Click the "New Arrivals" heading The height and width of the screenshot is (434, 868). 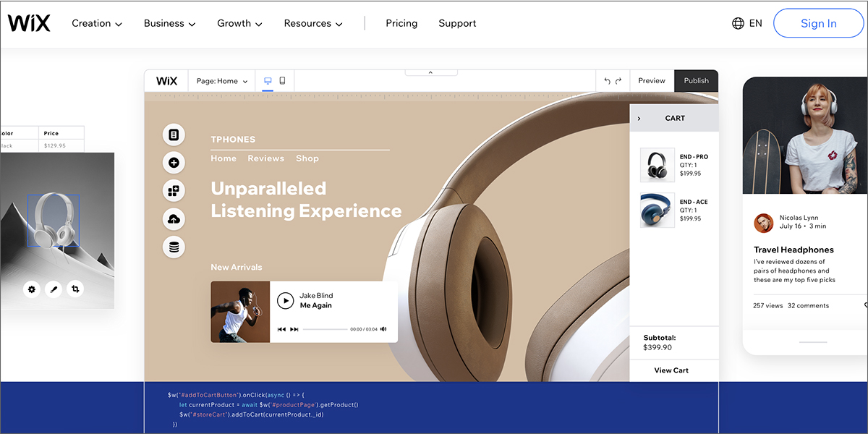pyautogui.click(x=237, y=268)
